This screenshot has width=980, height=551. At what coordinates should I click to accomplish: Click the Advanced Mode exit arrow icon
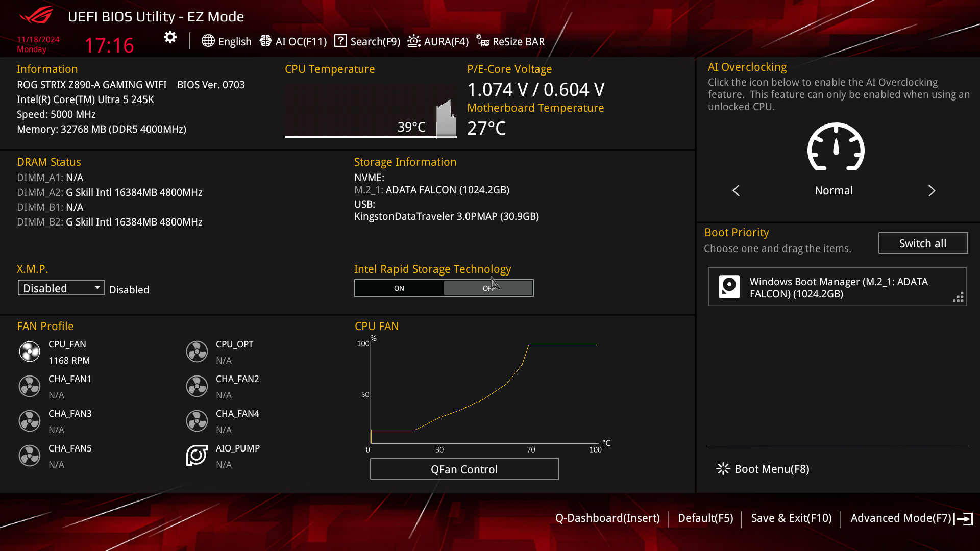(x=963, y=519)
